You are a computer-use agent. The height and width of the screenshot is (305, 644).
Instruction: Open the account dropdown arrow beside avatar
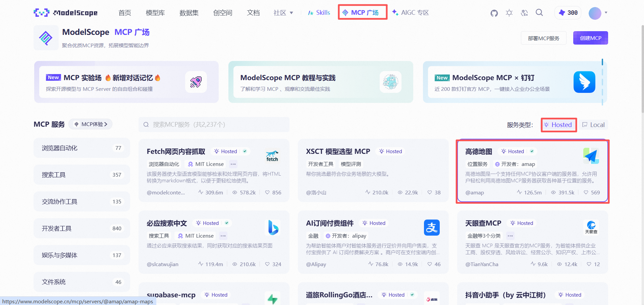pyautogui.click(x=606, y=13)
